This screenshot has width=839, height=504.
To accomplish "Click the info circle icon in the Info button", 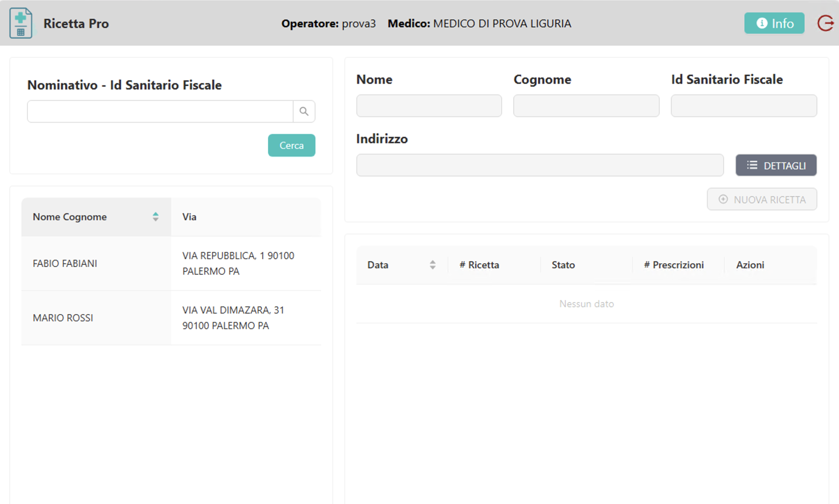I will click(761, 23).
